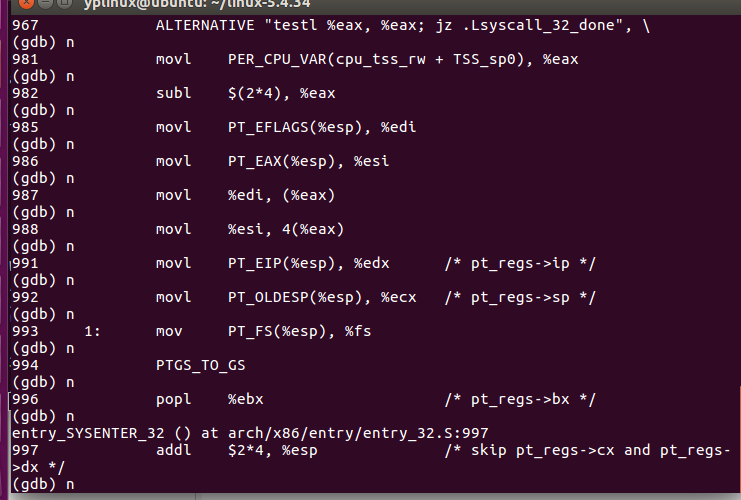The width and height of the screenshot is (741, 500).
Task: Click the %esi, 4(%eax) operands on line 988
Action: pos(286,229)
